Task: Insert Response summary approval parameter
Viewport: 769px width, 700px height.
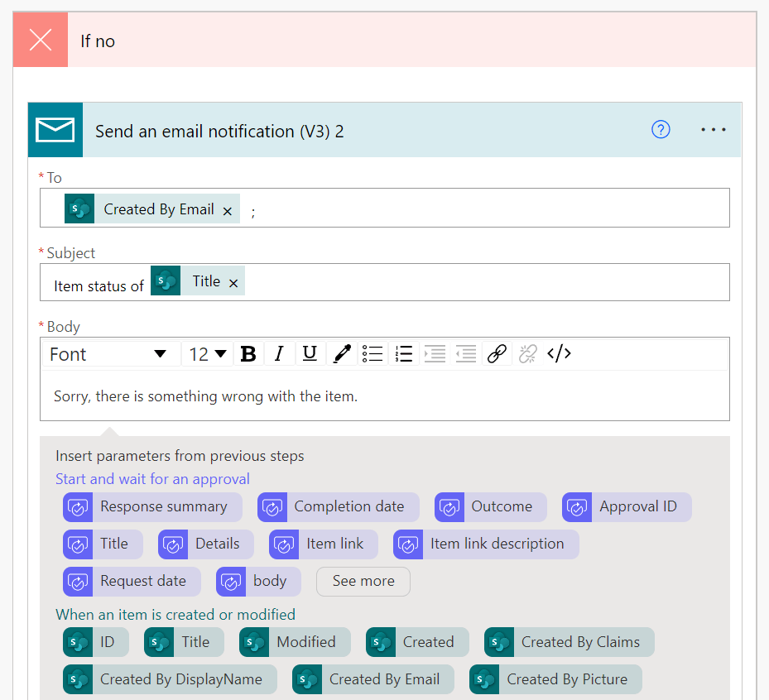Action: click(x=152, y=507)
